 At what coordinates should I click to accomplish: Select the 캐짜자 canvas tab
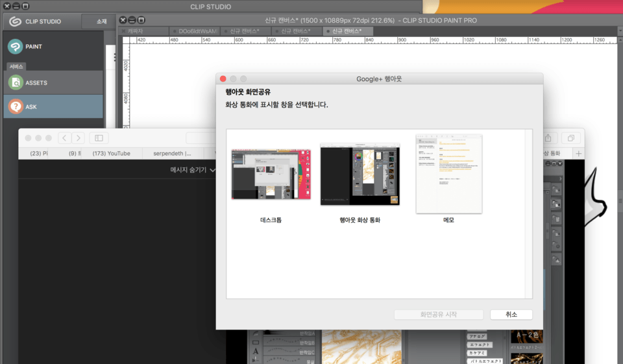136,31
